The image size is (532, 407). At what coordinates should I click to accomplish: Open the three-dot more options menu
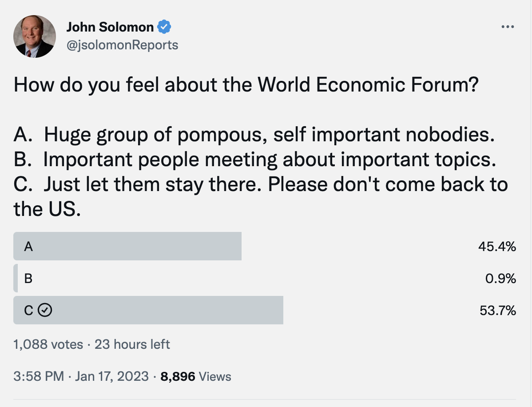point(508,27)
